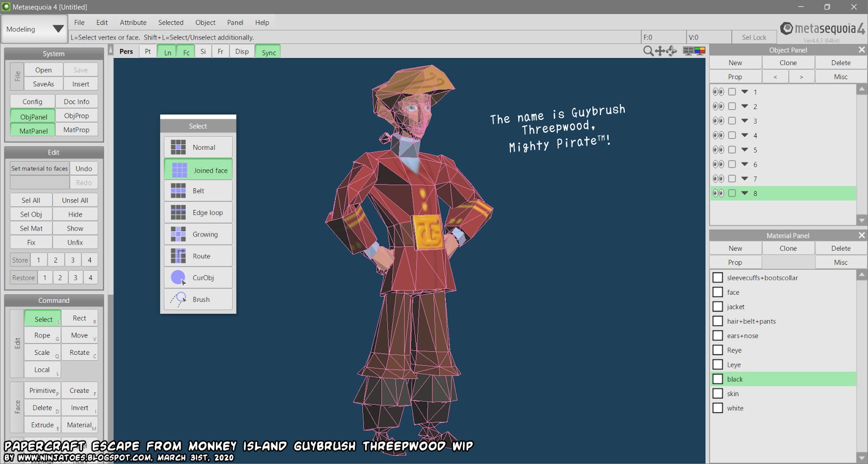Click the display color icon in viewport bar

700,51
